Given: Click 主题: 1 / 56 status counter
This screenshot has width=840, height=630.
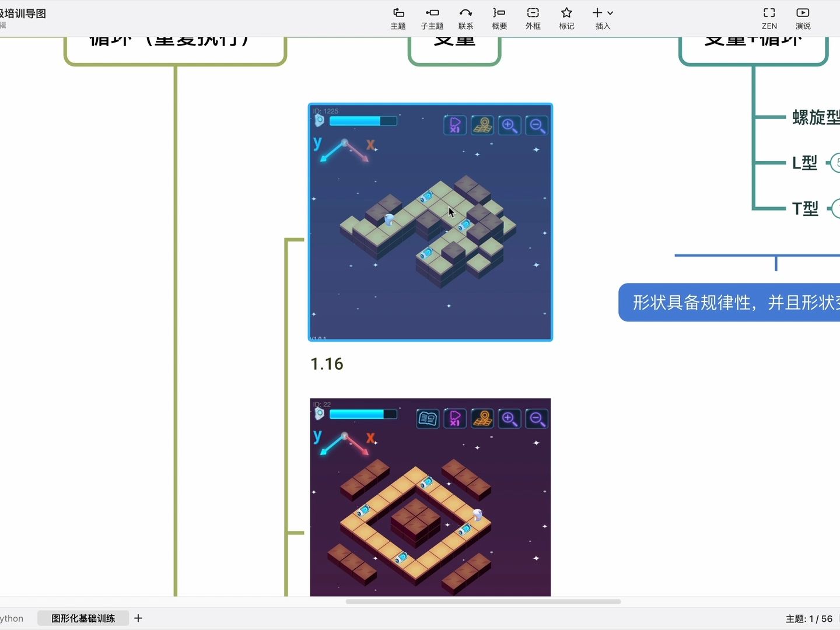Looking at the screenshot, I should [x=810, y=618].
